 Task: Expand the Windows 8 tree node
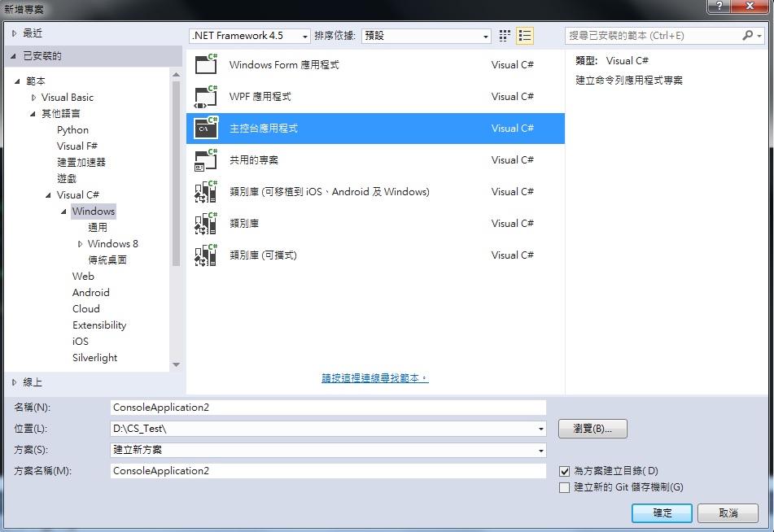pyautogui.click(x=81, y=244)
